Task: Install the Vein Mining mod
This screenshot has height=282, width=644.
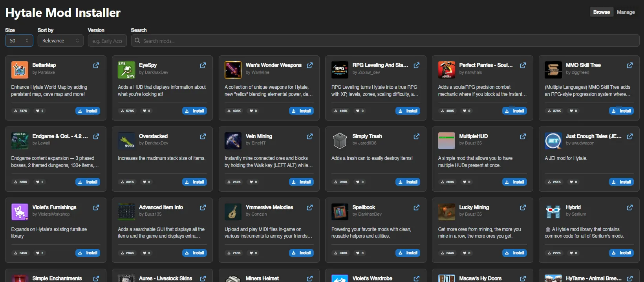Action: pos(301,182)
